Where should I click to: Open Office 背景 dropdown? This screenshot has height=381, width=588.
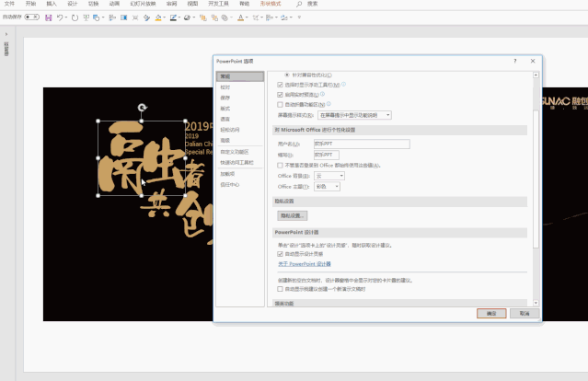coord(329,176)
